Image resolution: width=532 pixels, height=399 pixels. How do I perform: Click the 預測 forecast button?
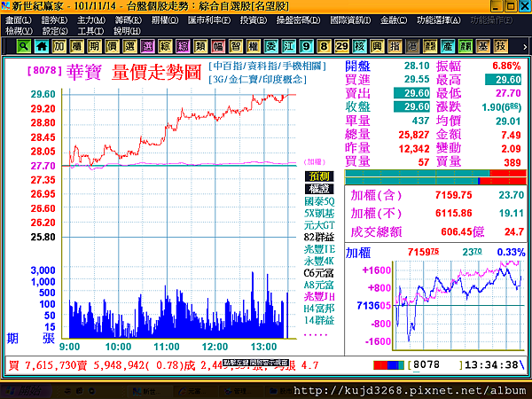pyautogui.click(x=319, y=176)
